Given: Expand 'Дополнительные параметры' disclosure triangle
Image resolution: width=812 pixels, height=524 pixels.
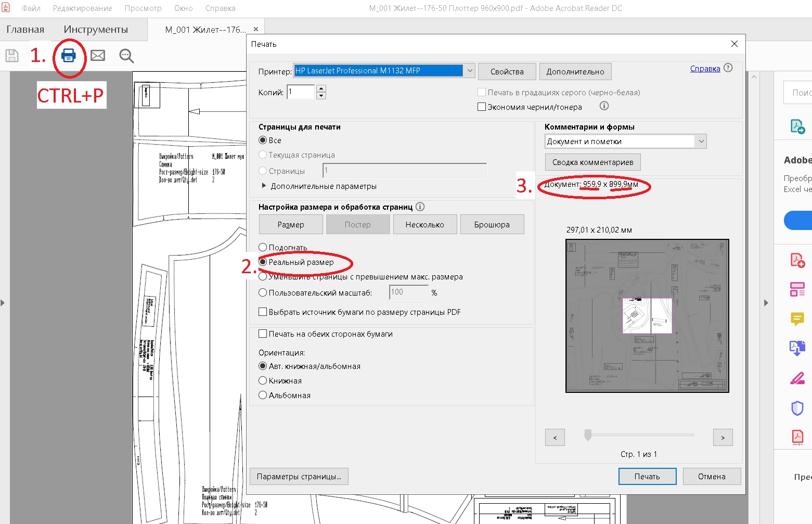Looking at the screenshot, I should tap(264, 185).
